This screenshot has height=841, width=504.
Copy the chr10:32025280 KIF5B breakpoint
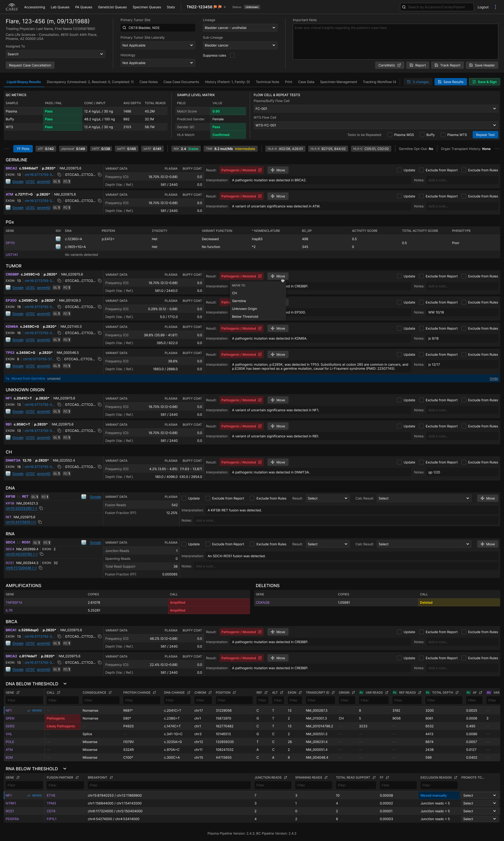[41, 508]
